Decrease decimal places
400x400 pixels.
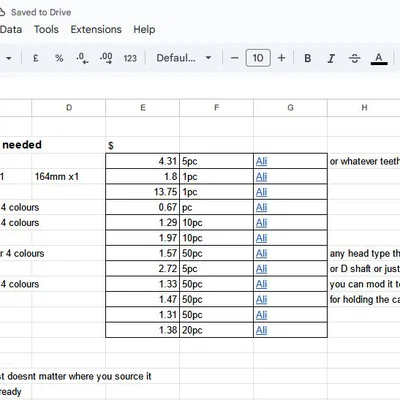pyautogui.click(x=82, y=58)
